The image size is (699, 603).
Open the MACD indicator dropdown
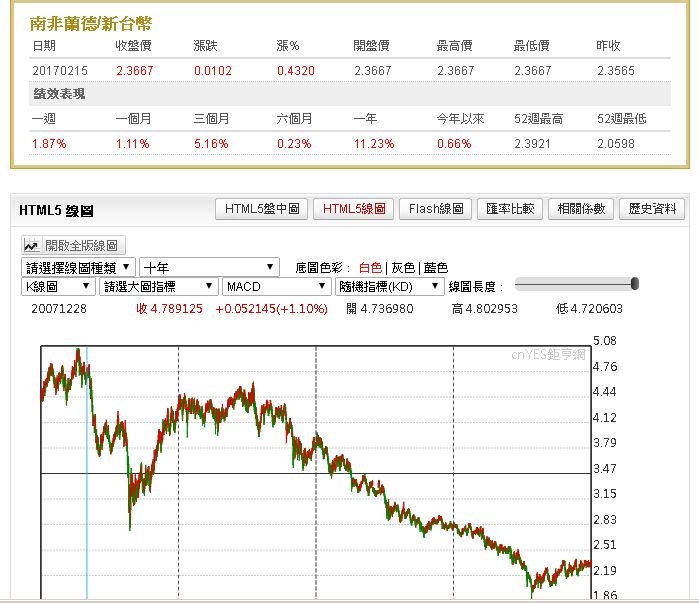point(277,286)
